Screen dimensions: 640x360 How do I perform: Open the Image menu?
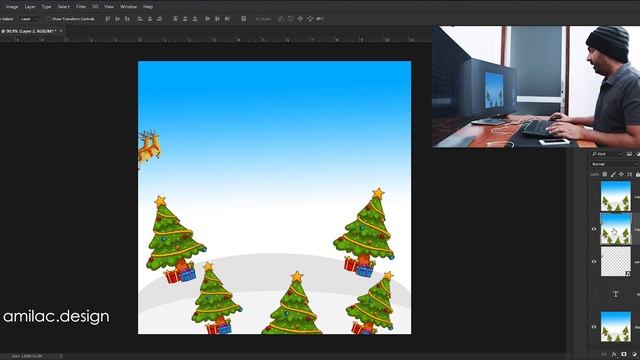[12, 7]
